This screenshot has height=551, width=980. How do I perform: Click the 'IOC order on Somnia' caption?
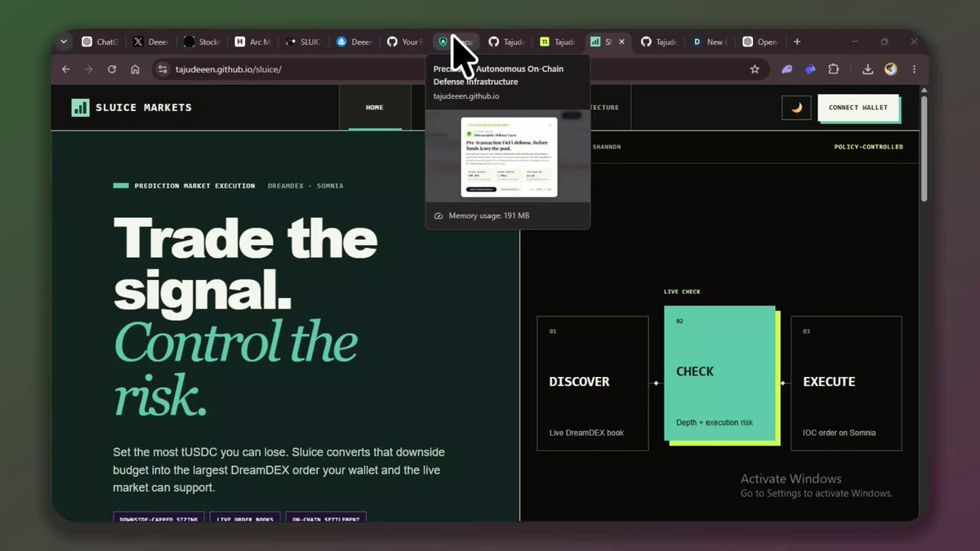tap(840, 433)
